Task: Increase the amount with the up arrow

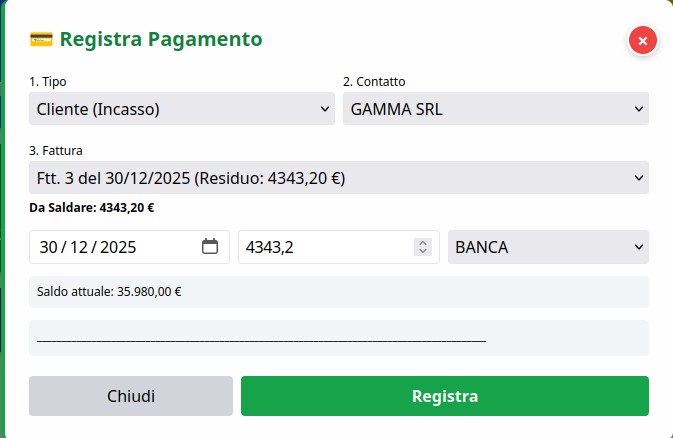Action: point(423,242)
